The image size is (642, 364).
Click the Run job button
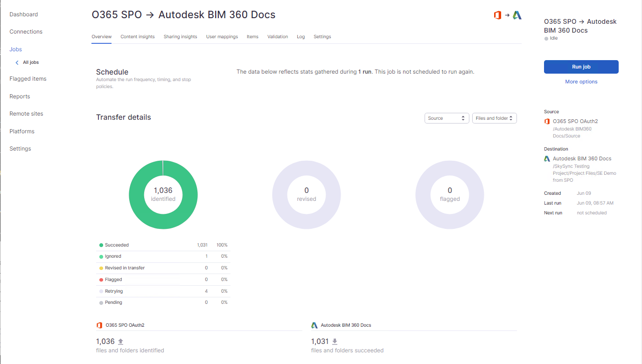[x=581, y=67]
